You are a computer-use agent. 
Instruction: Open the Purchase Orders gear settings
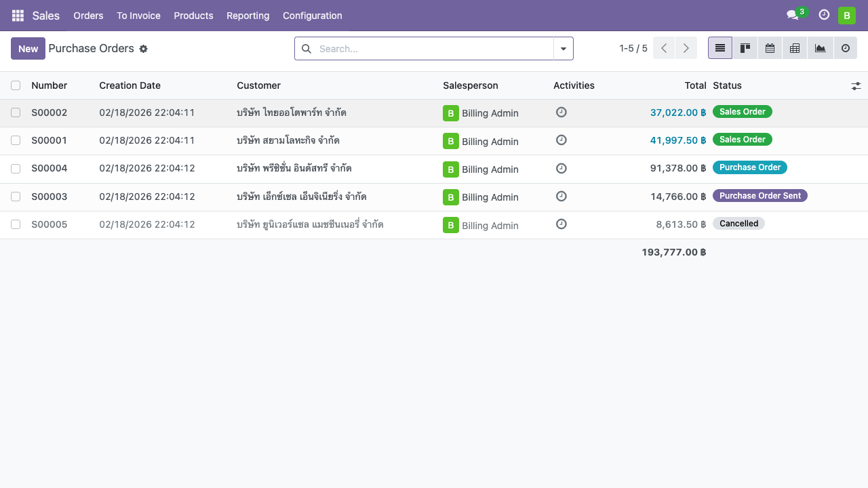click(143, 49)
